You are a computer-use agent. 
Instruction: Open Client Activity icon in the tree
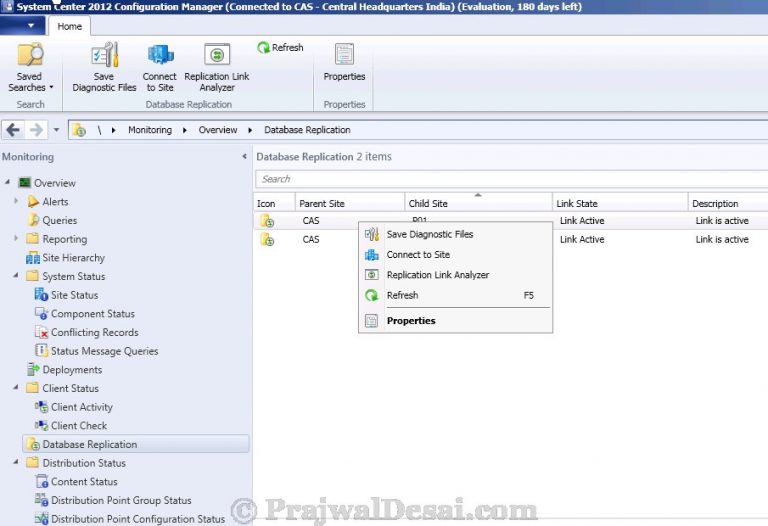point(41,407)
